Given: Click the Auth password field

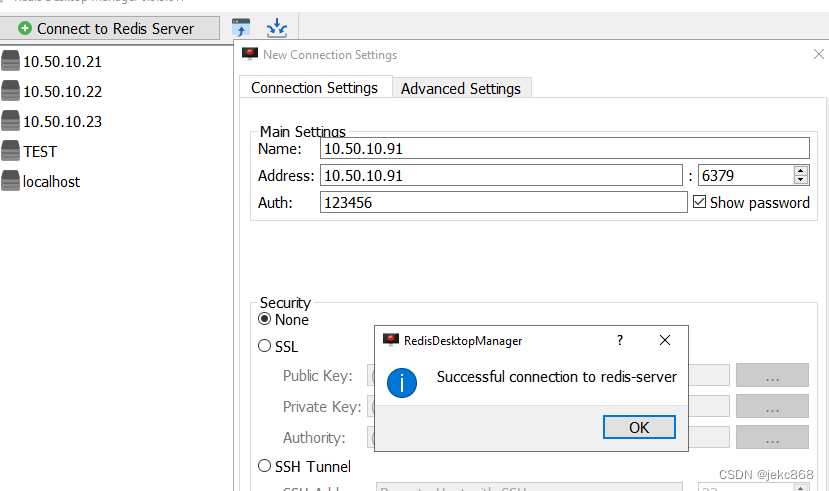Looking at the screenshot, I should 503,202.
